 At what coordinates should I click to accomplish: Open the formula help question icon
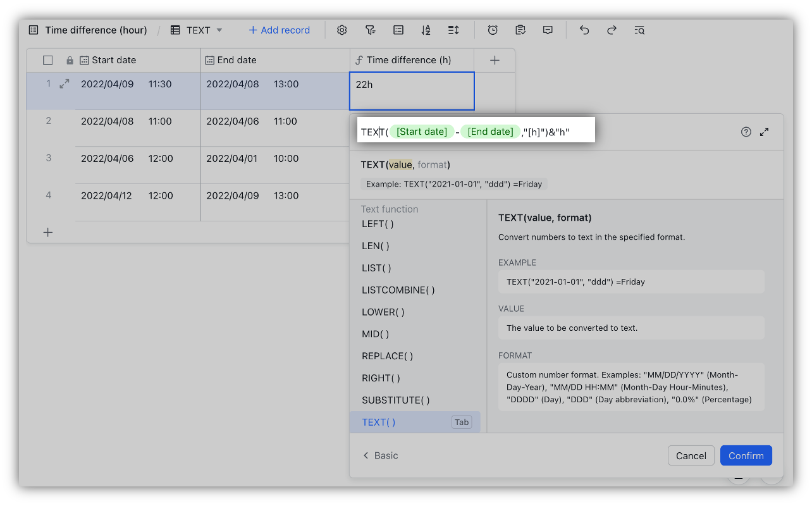pyautogui.click(x=746, y=132)
